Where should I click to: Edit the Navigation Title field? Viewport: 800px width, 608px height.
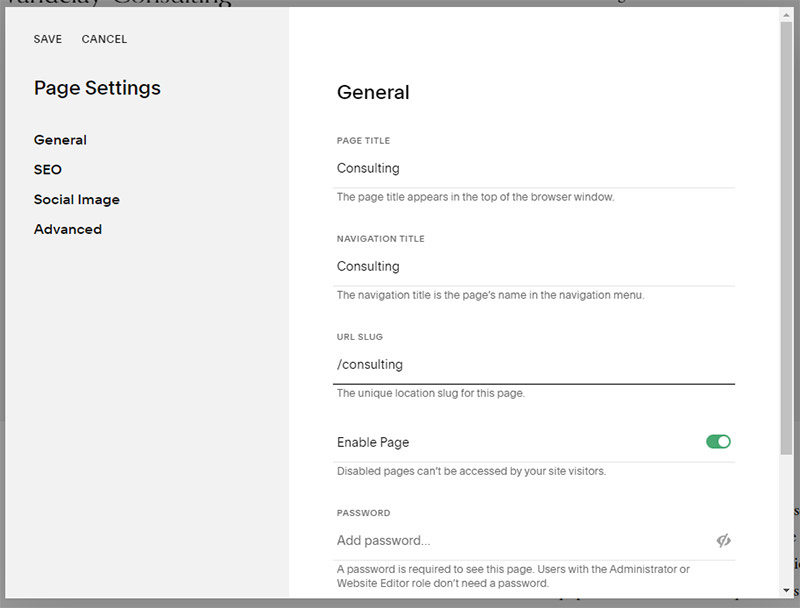(x=534, y=267)
